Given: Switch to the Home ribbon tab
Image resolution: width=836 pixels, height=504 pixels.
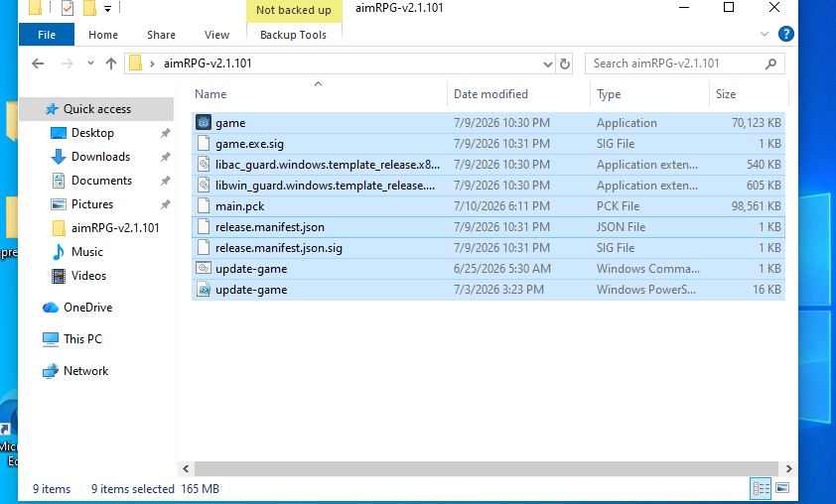Looking at the screenshot, I should [x=103, y=35].
